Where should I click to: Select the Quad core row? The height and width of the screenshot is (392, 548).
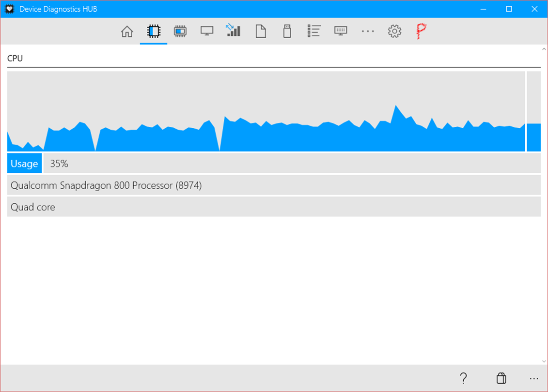point(274,207)
